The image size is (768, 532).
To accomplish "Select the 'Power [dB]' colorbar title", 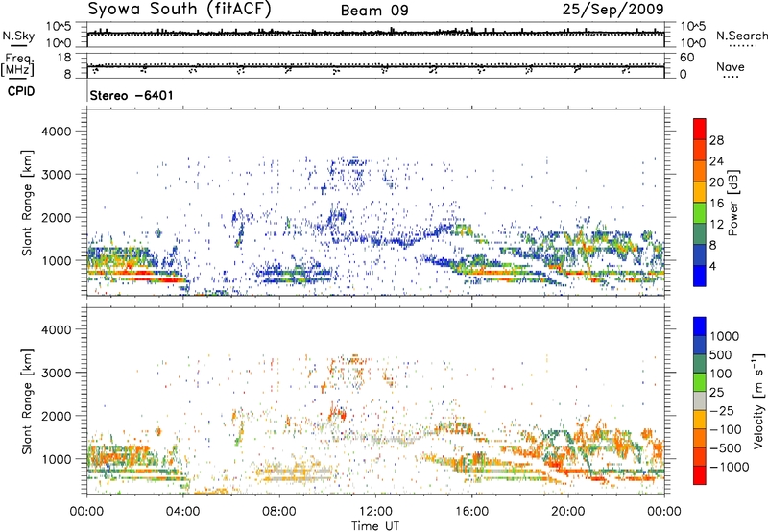I will click(732, 203).
